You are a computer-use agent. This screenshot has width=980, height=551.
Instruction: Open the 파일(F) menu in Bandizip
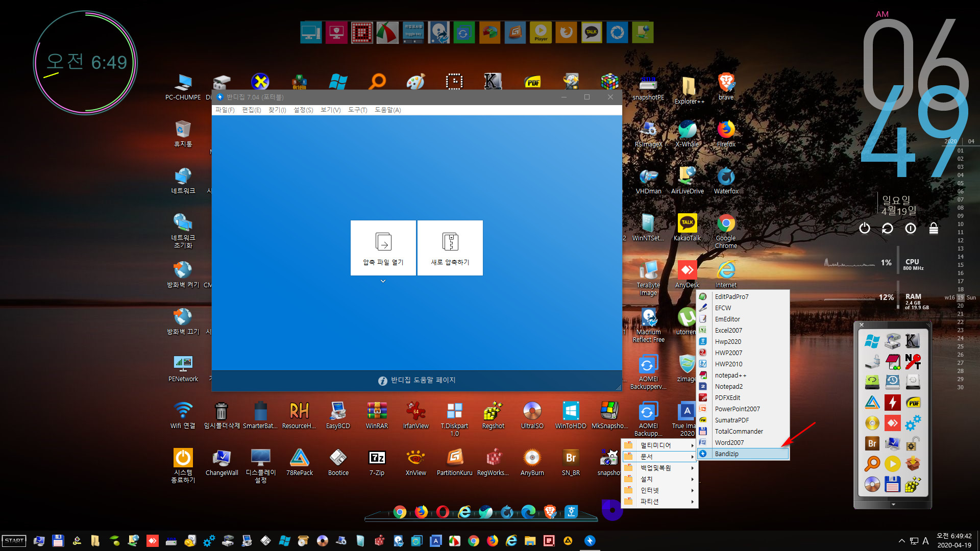(225, 110)
